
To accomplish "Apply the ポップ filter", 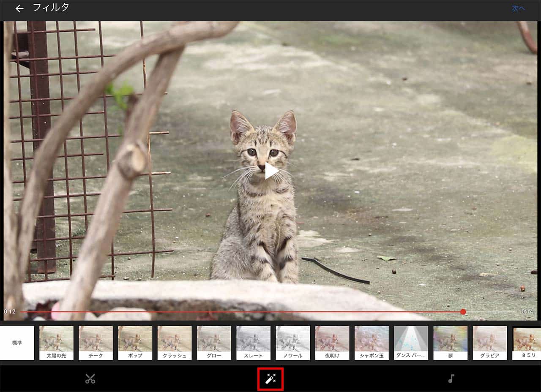I will click(135, 343).
